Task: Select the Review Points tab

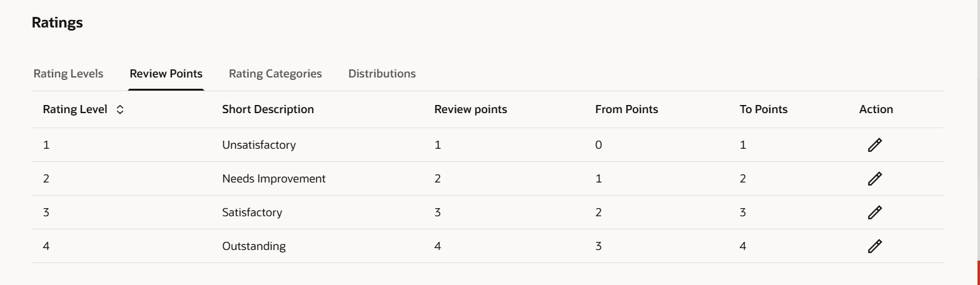Action: click(x=166, y=74)
